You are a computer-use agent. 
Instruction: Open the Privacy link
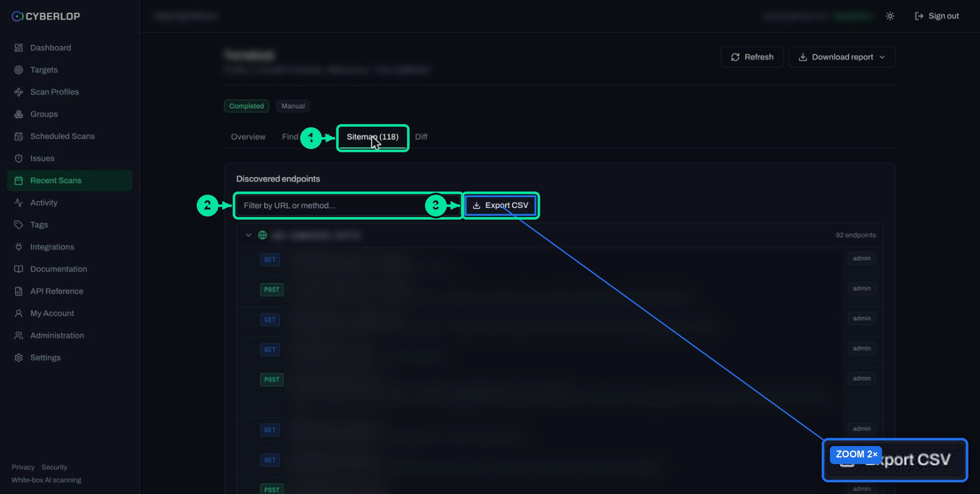pos(23,467)
